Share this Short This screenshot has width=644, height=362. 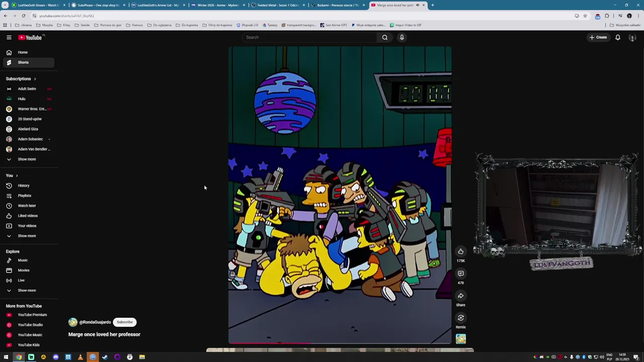(460, 296)
